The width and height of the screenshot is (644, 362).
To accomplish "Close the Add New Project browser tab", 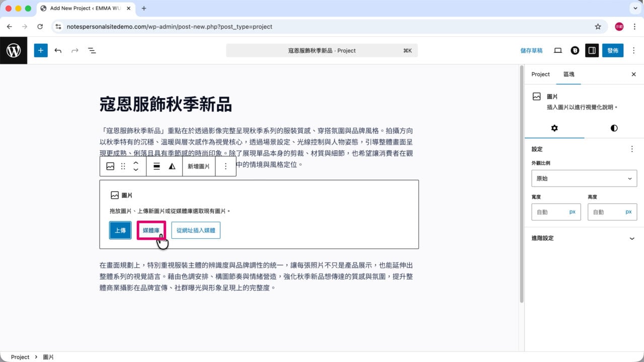I will click(128, 9).
